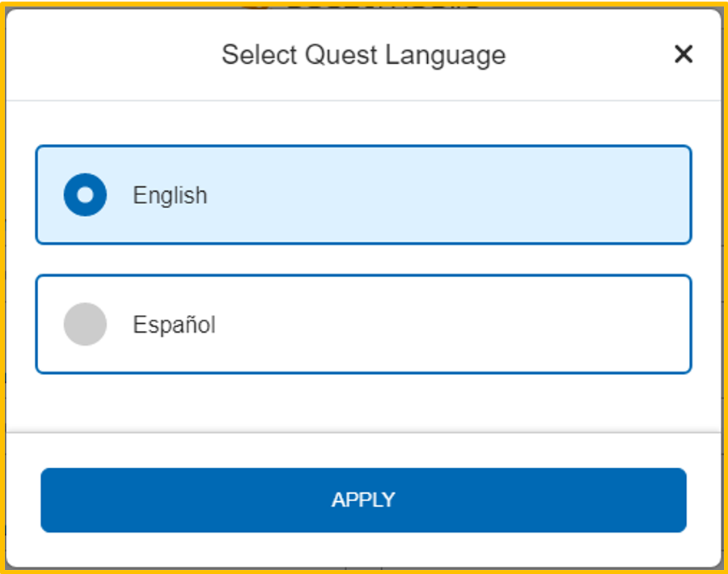
Task: Select the Español radio button
Action: [85, 324]
